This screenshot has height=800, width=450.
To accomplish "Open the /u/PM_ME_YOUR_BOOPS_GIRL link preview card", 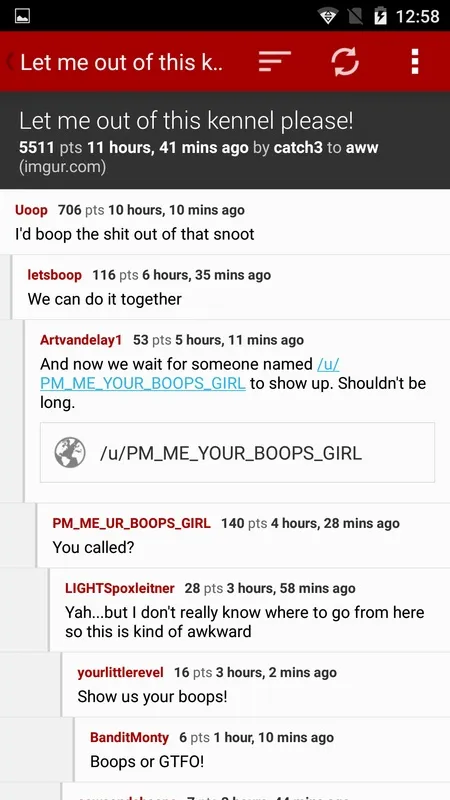I will click(237, 452).
